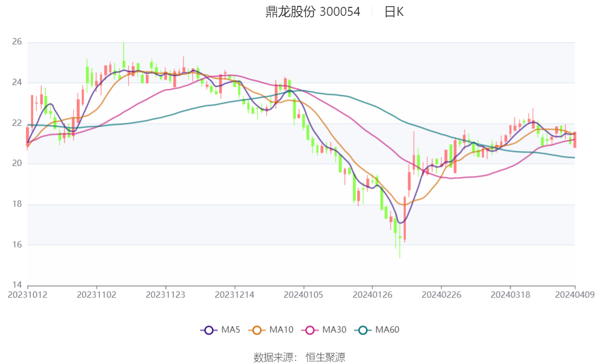Click the 14 price axis label
The width and height of the screenshot is (599, 364).
pyautogui.click(x=17, y=285)
